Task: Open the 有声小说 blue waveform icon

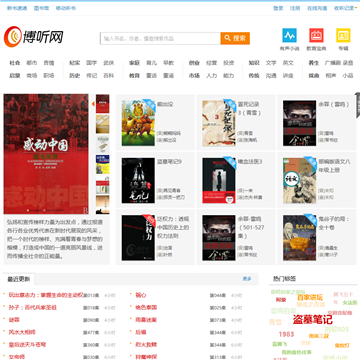Action: coord(289,35)
